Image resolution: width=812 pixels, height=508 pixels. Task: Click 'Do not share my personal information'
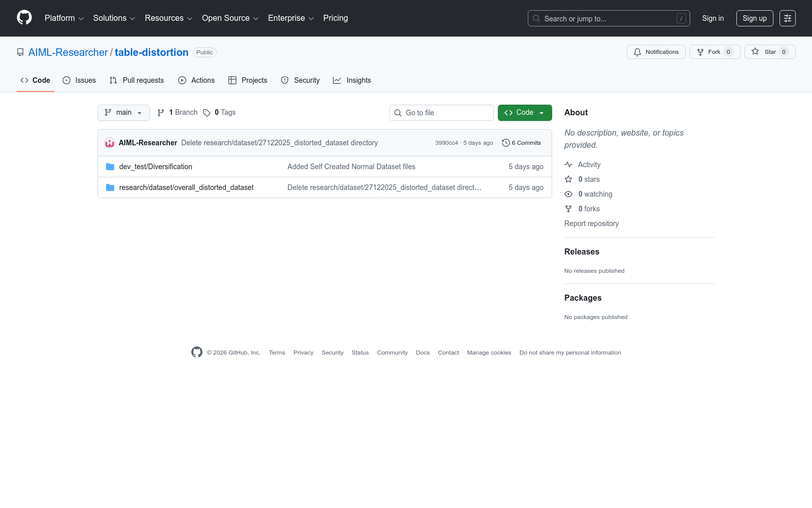tap(570, 353)
